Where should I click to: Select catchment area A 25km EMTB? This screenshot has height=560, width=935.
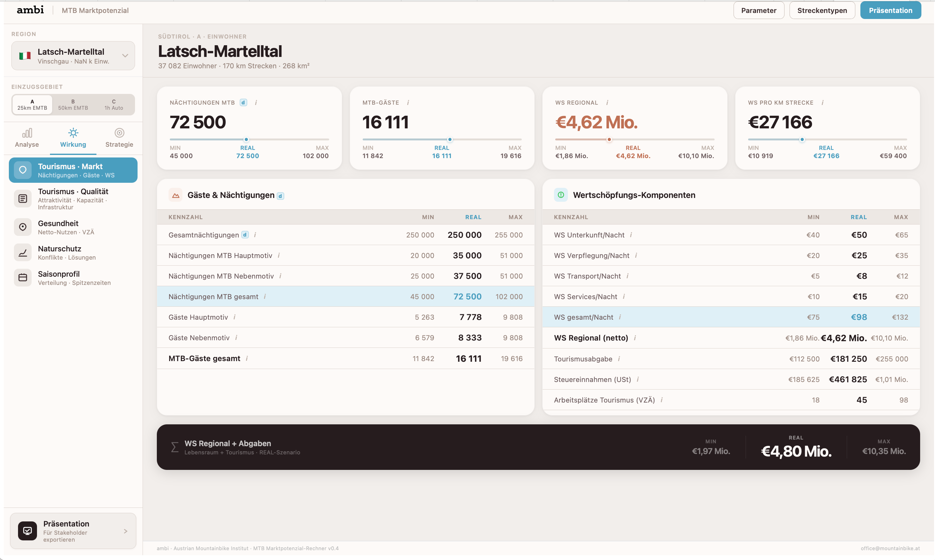click(x=33, y=105)
